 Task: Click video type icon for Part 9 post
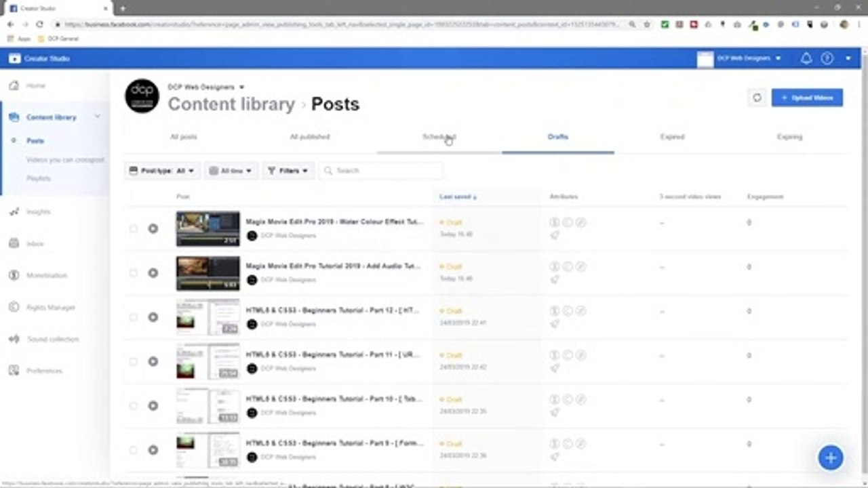153,450
